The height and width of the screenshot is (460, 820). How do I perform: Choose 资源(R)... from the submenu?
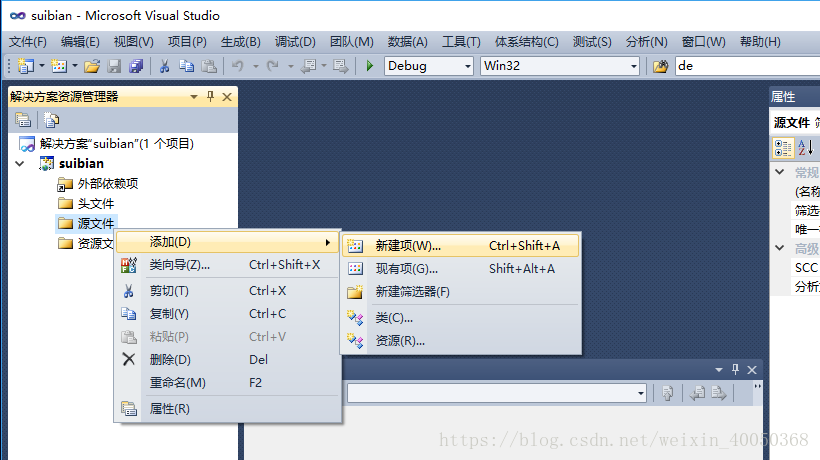460,341
